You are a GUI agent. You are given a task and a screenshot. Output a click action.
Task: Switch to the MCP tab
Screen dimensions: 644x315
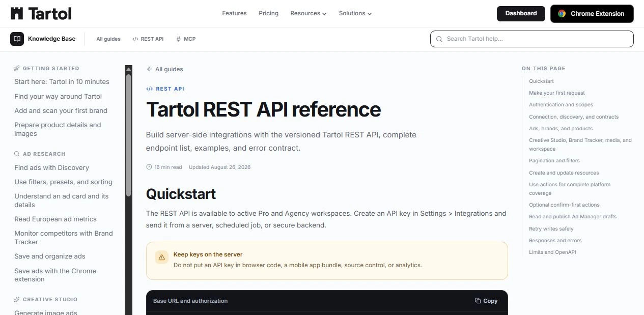pyautogui.click(x=186, y=39)
